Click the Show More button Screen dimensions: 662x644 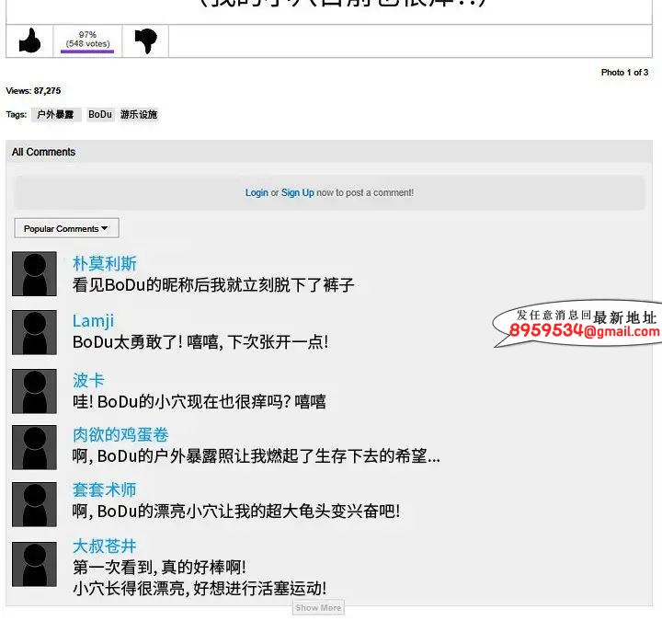point(318,607)
